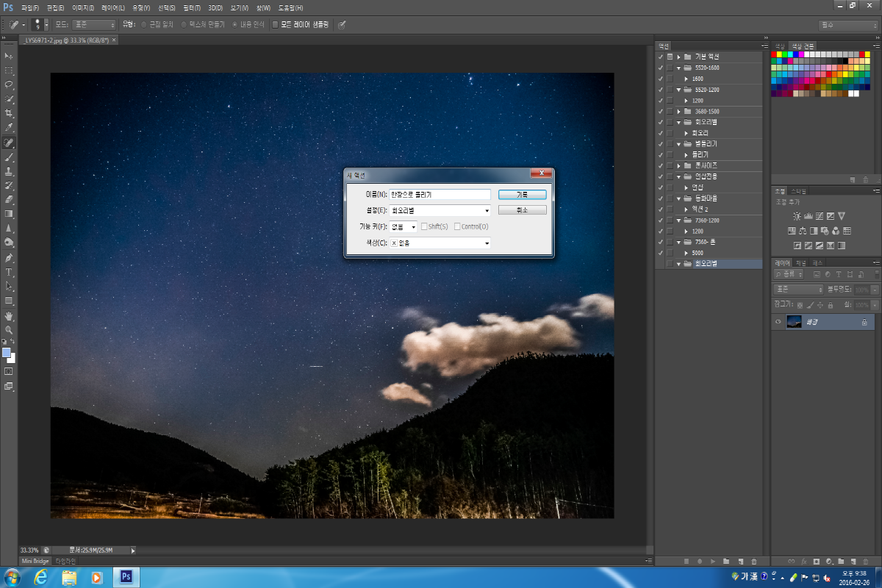Toggle the checkmark for 기본 액션 set

click(660, 57)
